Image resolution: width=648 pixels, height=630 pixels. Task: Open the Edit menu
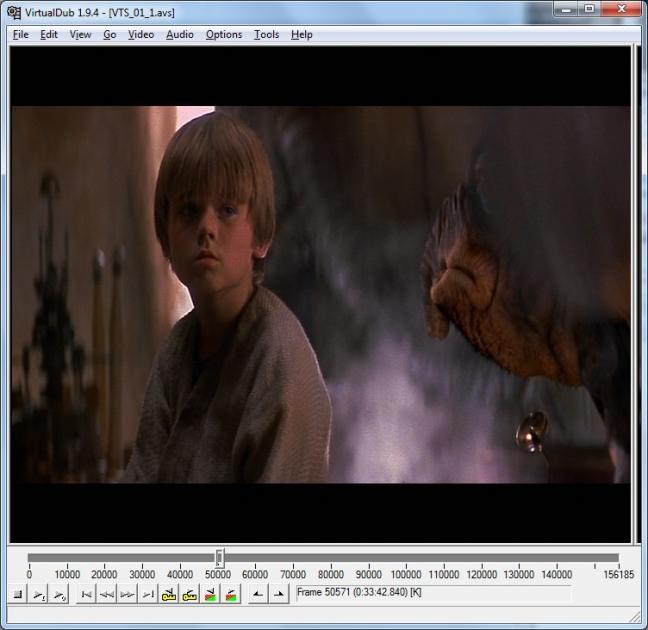[49, 35]
